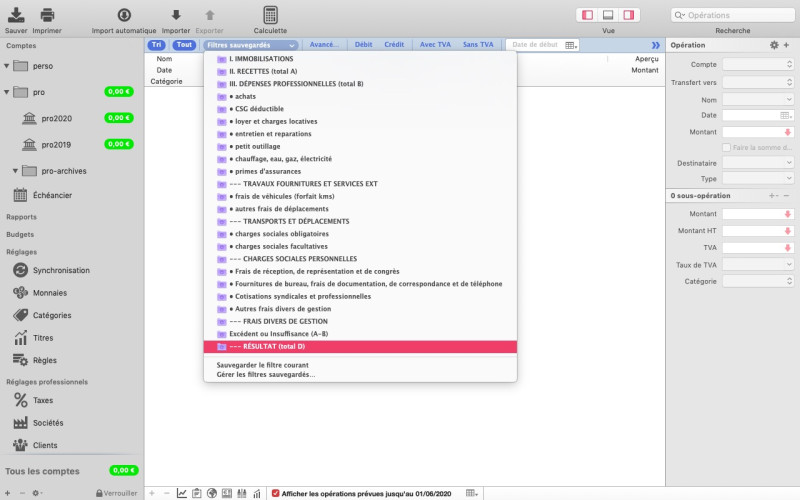
Task: Toggle the left sidebar view button
Action: tap(586, 15)
